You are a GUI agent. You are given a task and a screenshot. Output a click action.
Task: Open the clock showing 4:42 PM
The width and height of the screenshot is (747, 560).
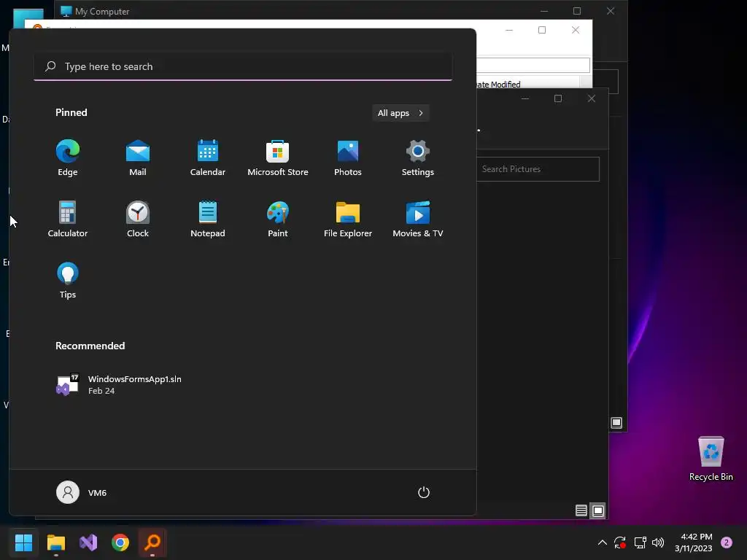coord(694,542)
